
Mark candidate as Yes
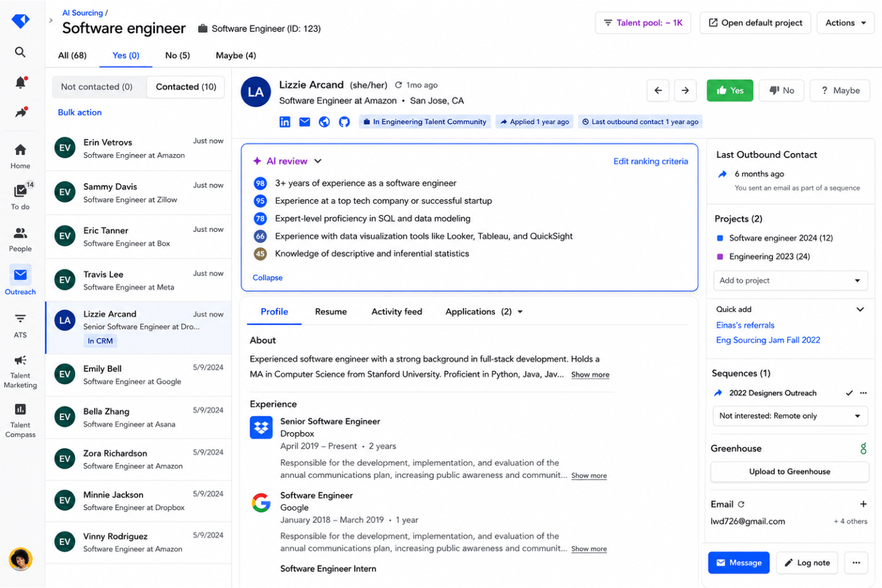click(730, 91)
